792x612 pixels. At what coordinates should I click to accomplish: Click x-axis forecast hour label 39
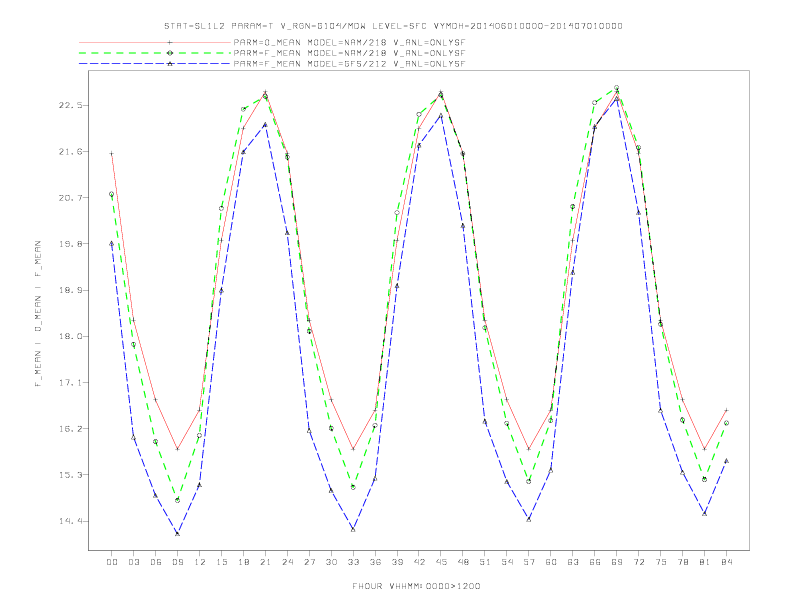(397, 562)
